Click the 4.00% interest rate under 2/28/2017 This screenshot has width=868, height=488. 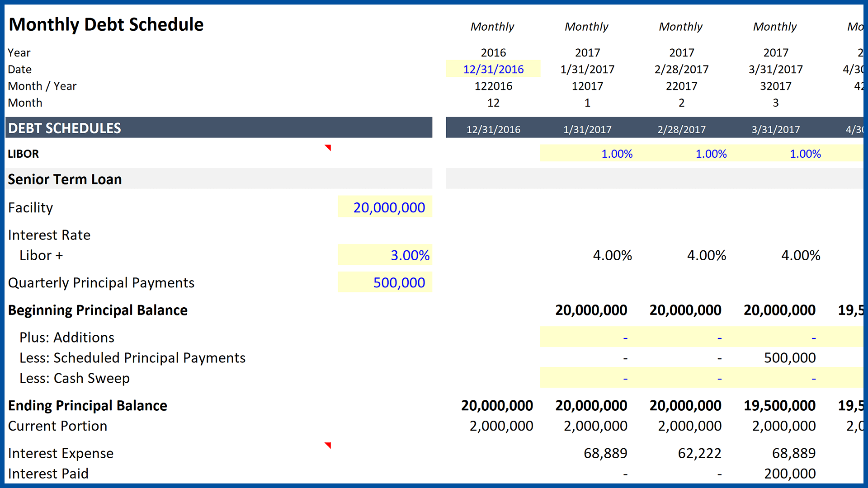706,255
